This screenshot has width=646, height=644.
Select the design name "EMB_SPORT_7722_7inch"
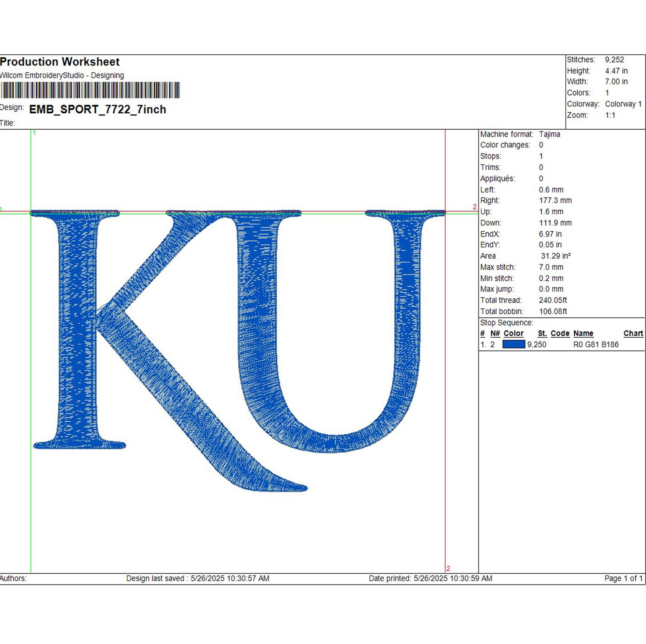tap(98, 109)
